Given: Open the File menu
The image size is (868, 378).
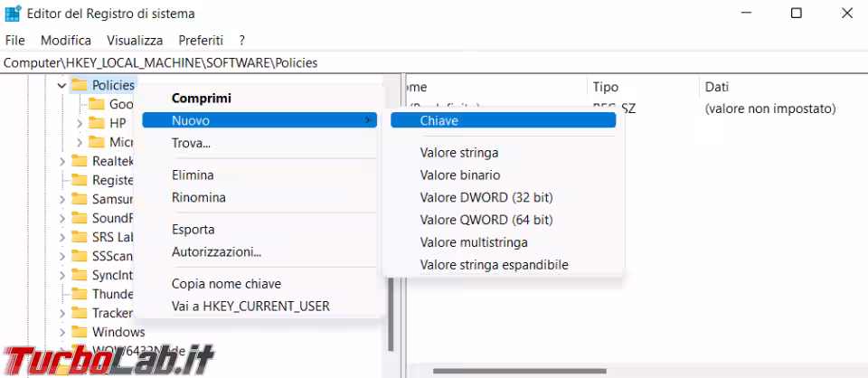Looking at the screenshot, I should click(x=14, y=41).
